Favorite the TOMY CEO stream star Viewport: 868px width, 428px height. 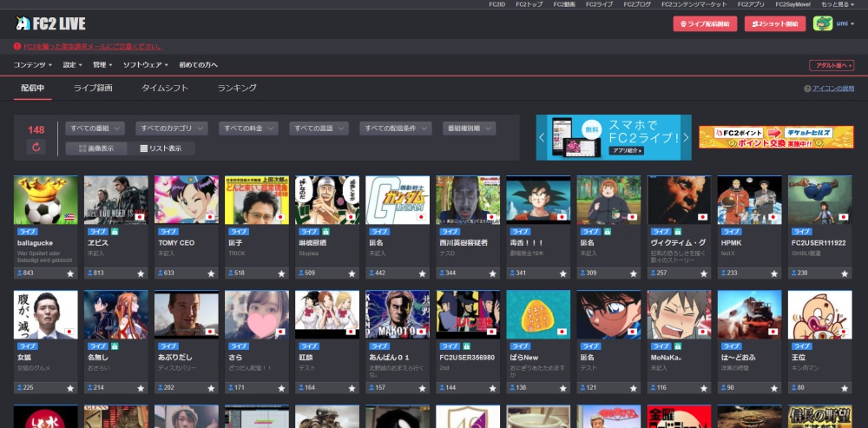(x=211, y=273)
